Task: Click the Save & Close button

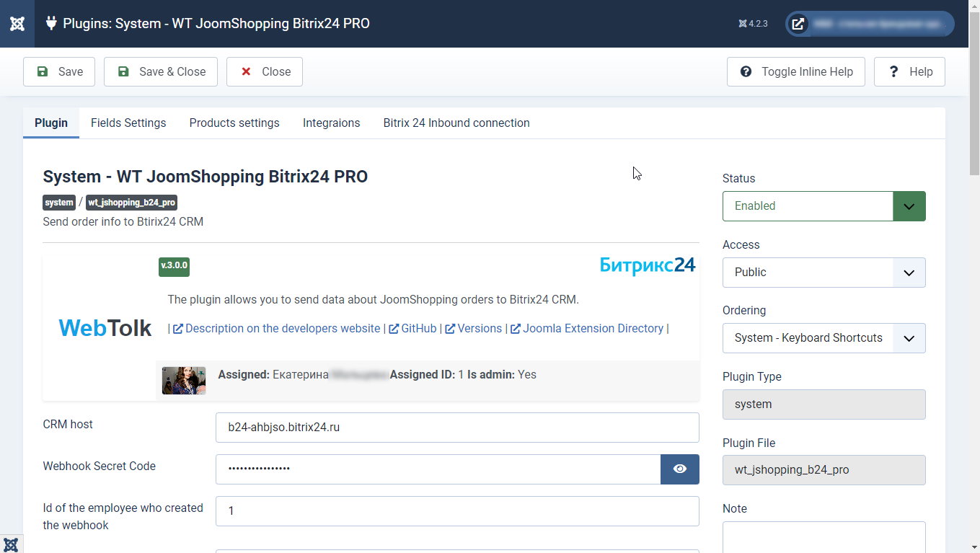Action: coord(160,71)
